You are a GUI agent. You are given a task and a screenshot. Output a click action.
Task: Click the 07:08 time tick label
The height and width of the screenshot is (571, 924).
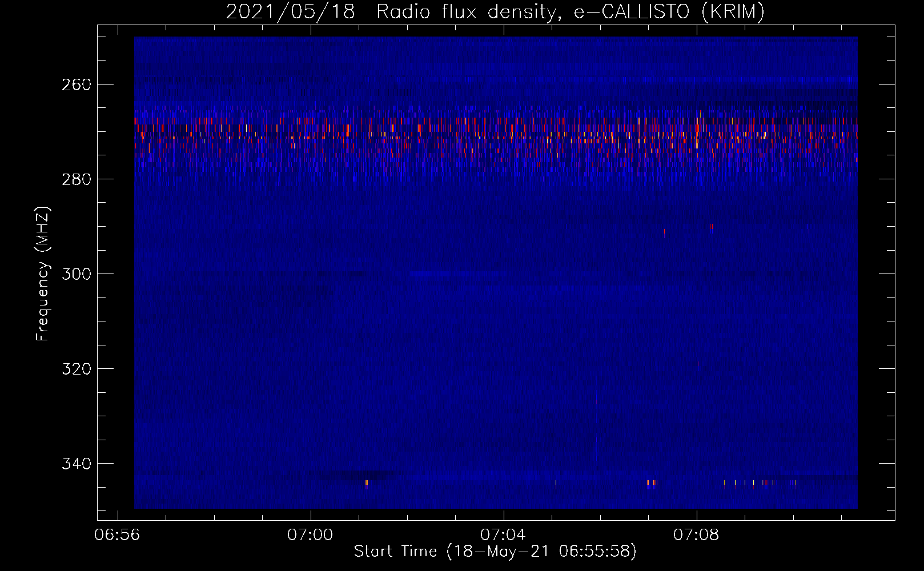pyautogui.click(x=696, y=535)
